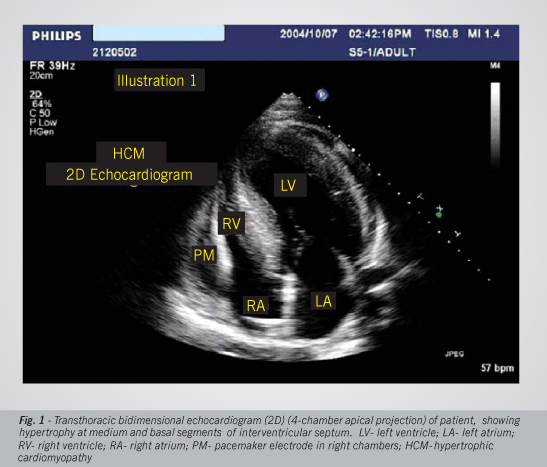Click the HGen harmonic setting
This screenshot has height=467, width=547.
[42, 132]
